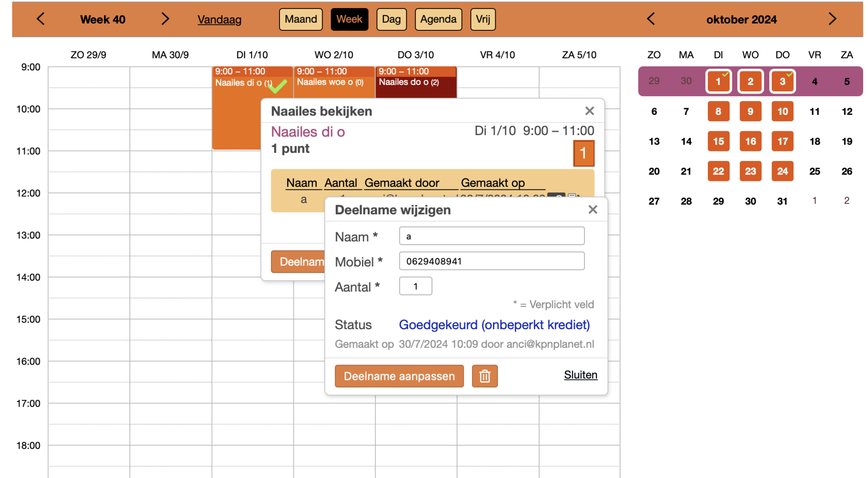
Task: Pick day 11 in the mini calendar
Action: click(x=815, y=112)
